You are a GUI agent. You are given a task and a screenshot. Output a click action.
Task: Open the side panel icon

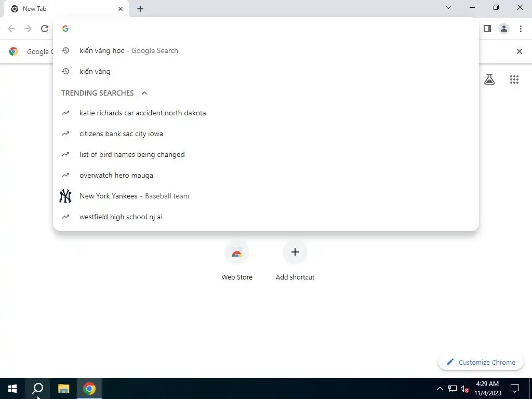[487, 29]
